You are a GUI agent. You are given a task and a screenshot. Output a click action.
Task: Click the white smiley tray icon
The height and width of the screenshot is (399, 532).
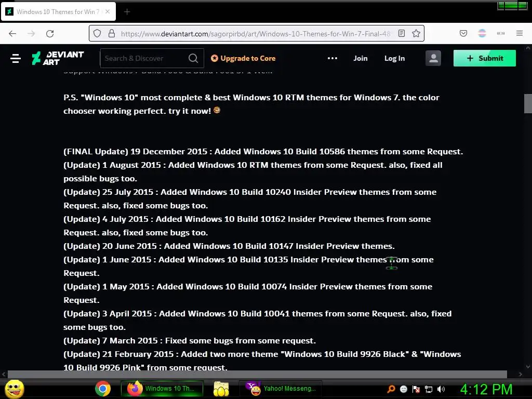point(403,389)
